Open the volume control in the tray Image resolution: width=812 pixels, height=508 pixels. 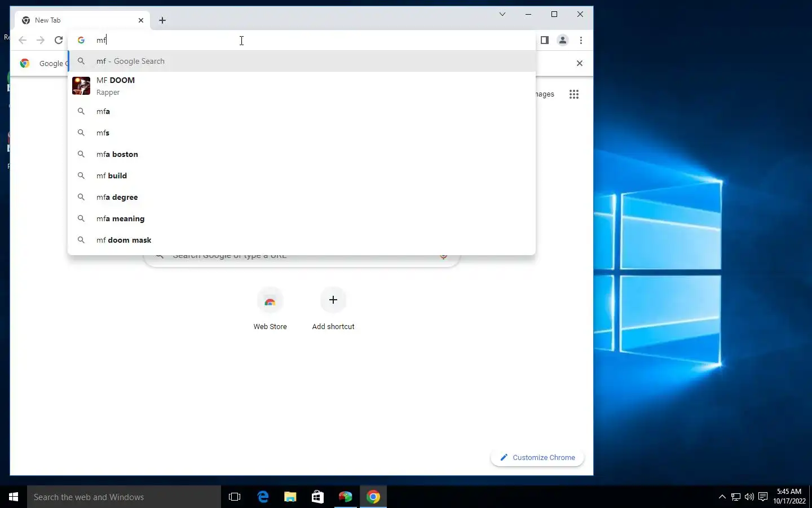pyautogui.click(x=749, y=497)
